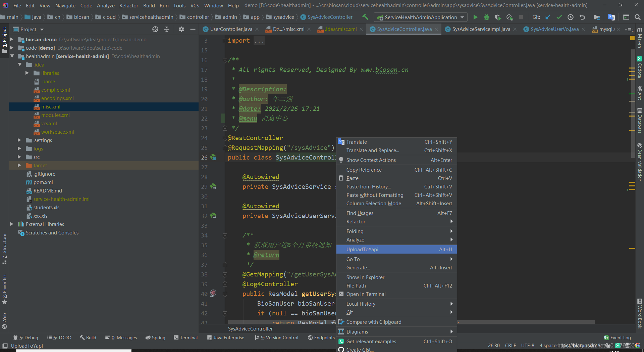The image size is (644, 352).
Task: Toggle Column Selection Mode in context menu
Action: click(374, 204)
